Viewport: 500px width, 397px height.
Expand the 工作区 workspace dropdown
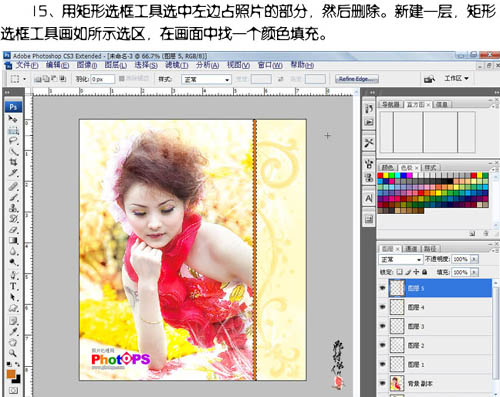[x=457, y=79]
